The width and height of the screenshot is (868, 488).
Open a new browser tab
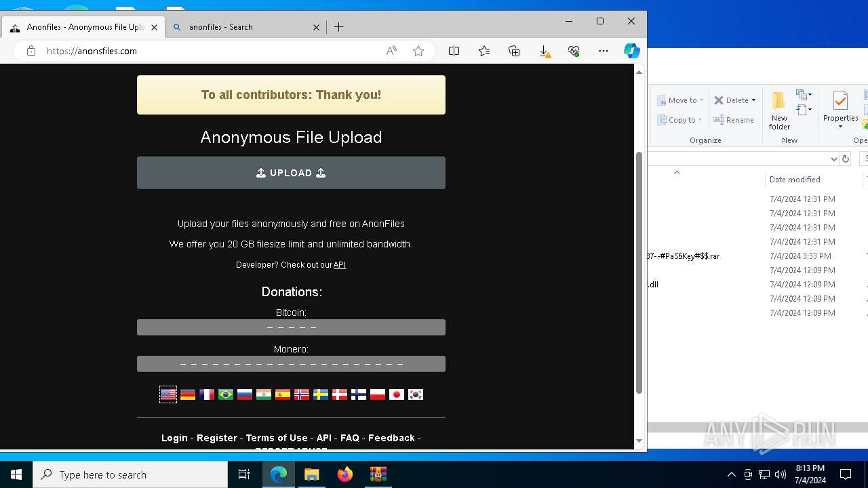point(339,27)
